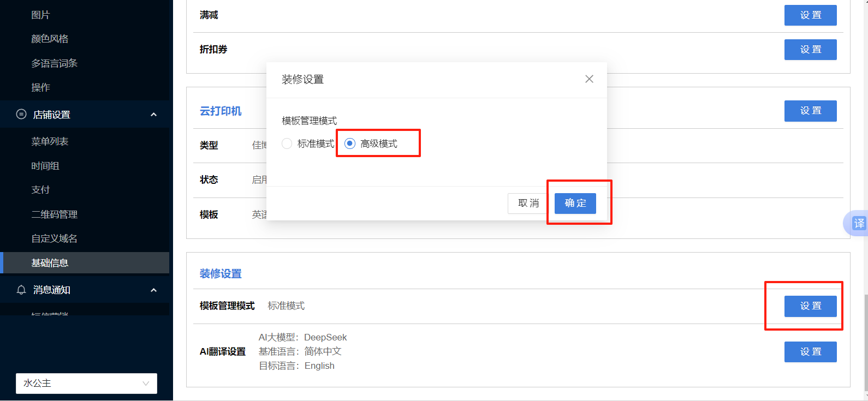Go to 菜单列表 in the sidebar
Screen dimensions: 868x401
pyautogui.click(x=50, y=141)
